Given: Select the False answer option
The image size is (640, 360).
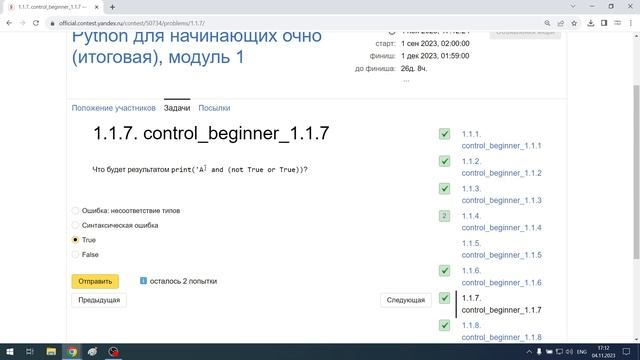Looking at the screenshot, I should click(x=75, y=255).
